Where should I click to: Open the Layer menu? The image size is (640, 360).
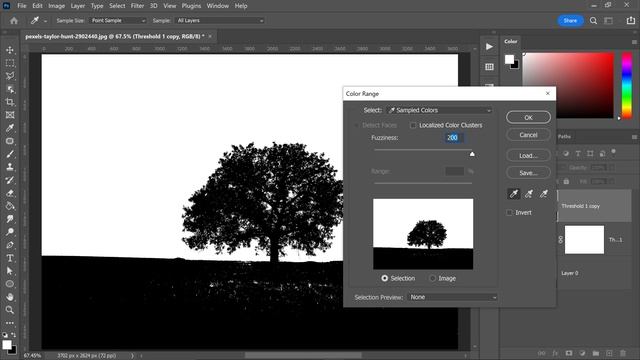[78, 6]
